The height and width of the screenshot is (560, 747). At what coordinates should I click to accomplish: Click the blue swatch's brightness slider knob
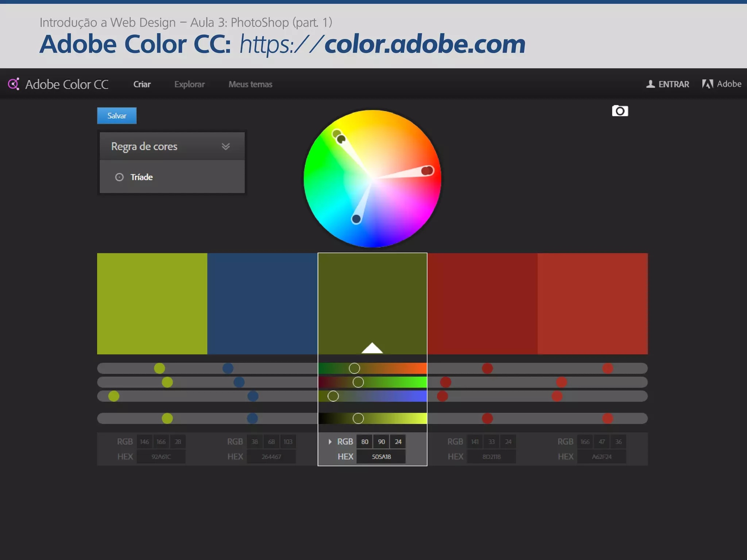(x=252, y=418)
